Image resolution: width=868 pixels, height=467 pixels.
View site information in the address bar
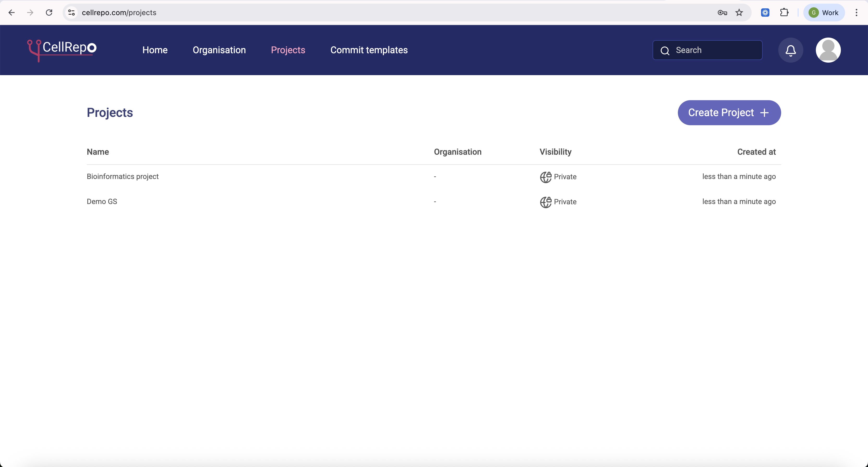[71, 13]
